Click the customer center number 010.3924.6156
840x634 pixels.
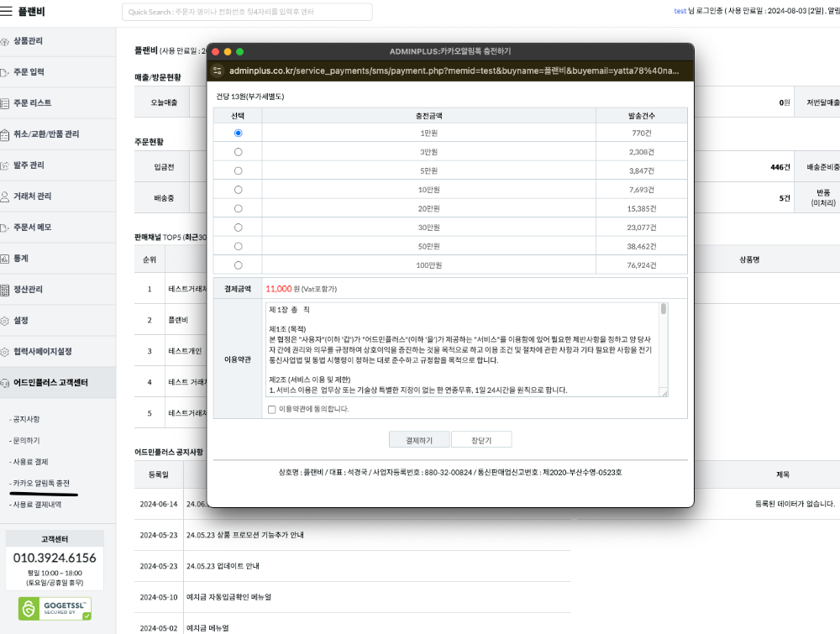(x=55, y=558)
